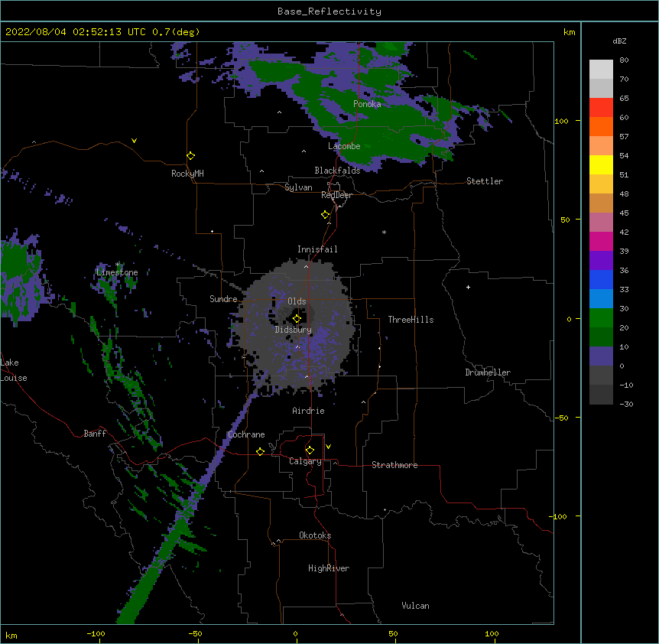
Task: Select the Innisfail label
Action: click(x=317, y=249)
